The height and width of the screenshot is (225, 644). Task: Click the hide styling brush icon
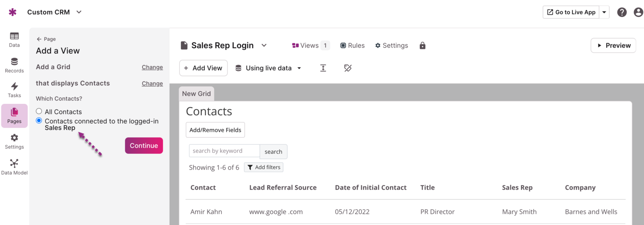tap(348, 68)
